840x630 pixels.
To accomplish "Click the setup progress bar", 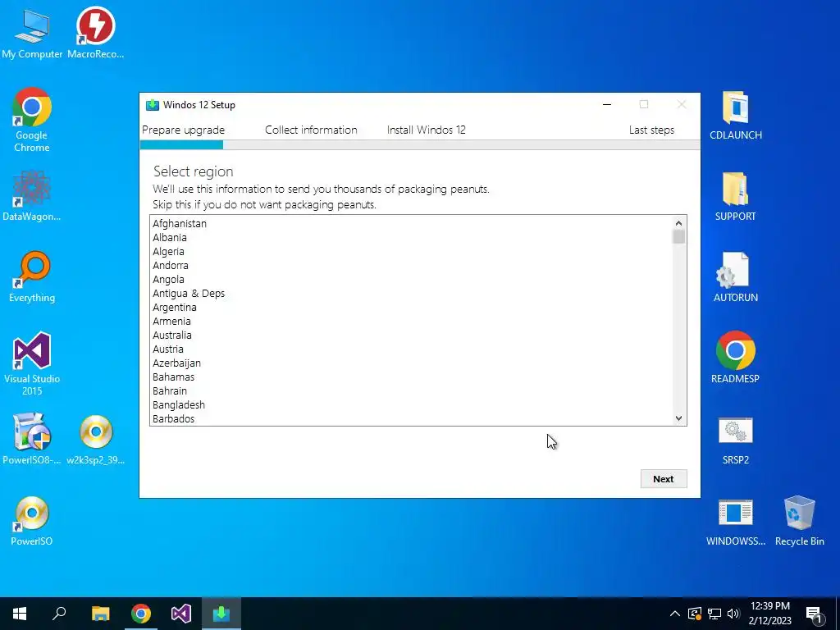I will [420, 144].
